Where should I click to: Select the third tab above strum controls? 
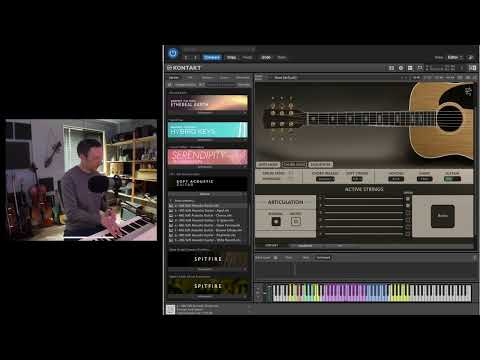(x=320, y=164)
